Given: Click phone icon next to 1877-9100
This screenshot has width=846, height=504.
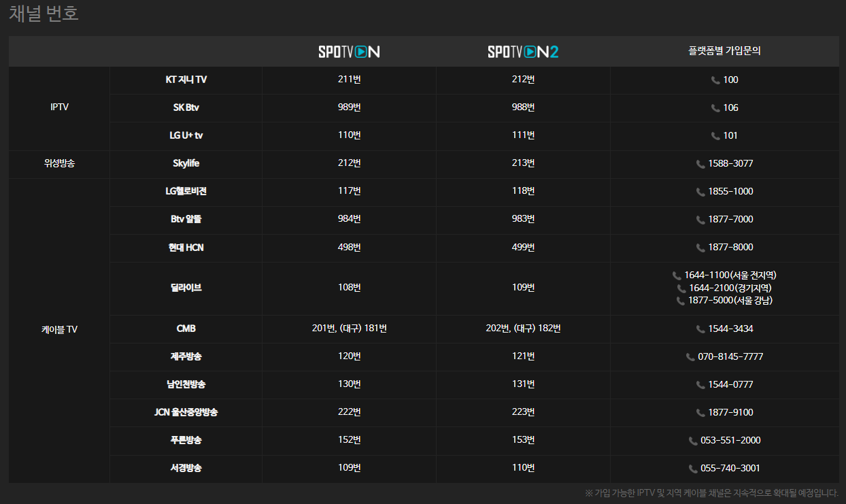Looking at the screenshot, I should coord(700,413).
